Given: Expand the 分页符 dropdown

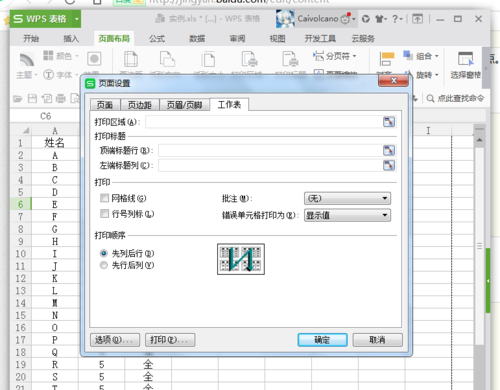Looking at the screenshot, I should pos(354,56).
